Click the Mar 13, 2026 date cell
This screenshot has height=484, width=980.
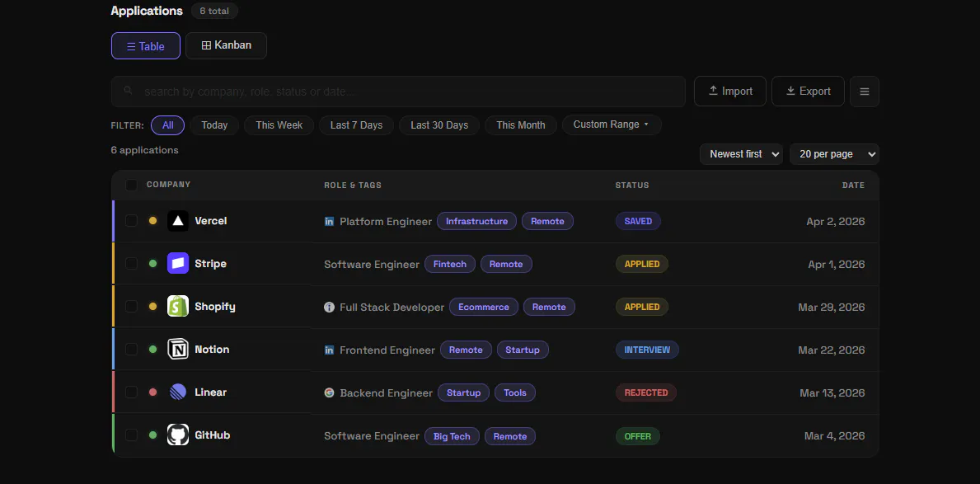tap(832, 392)
